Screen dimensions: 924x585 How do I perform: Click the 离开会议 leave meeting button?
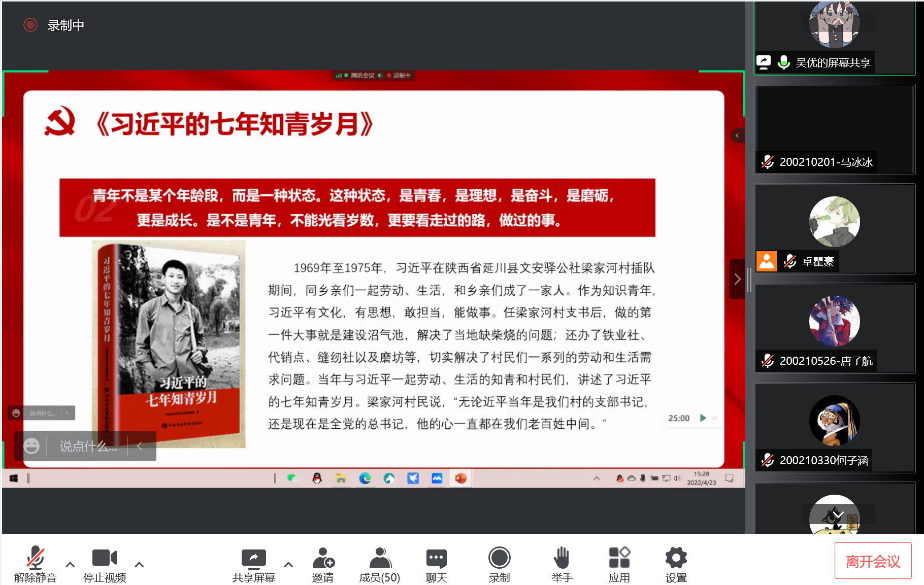point(872,561)
